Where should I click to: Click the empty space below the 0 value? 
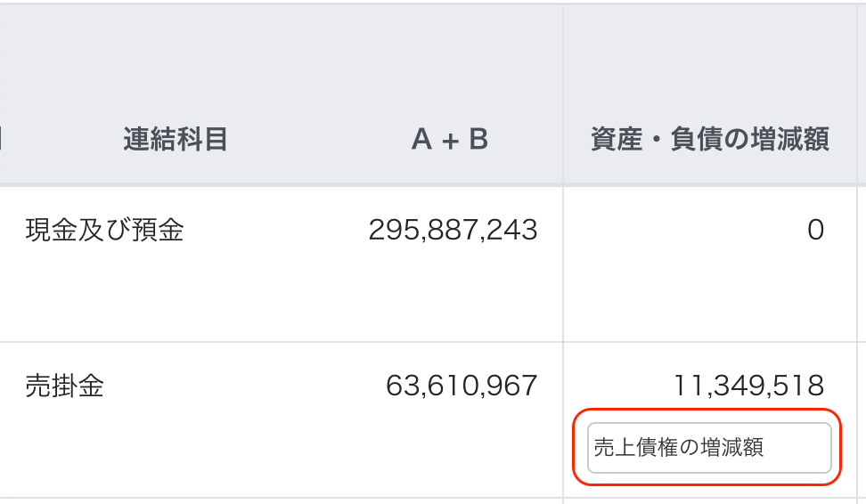tap(709, 294)
